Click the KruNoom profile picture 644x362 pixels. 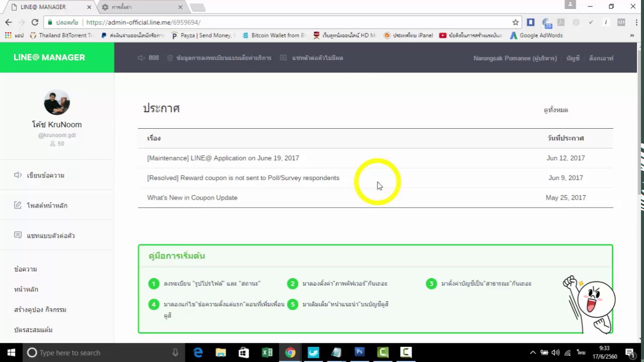[57, 103]
